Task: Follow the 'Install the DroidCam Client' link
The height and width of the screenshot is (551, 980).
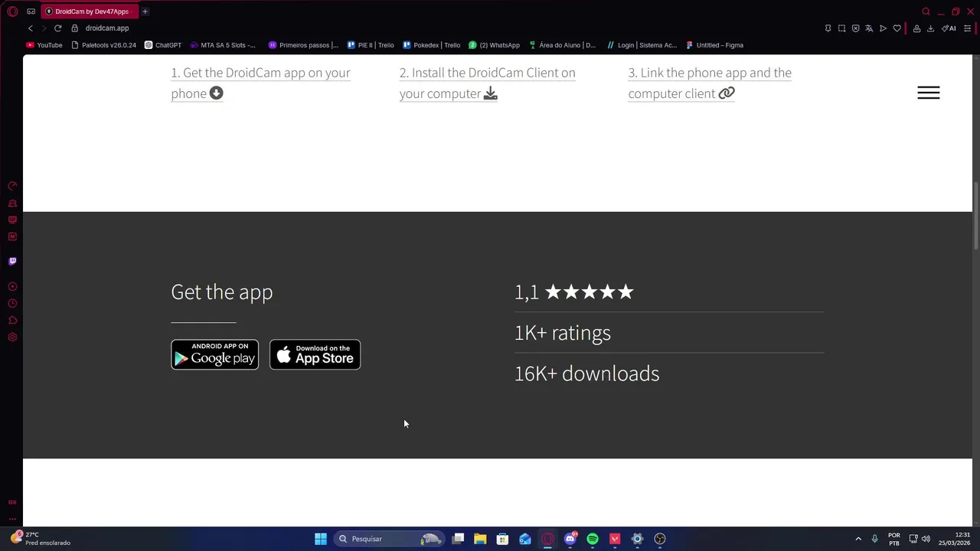Action: coord(487,83)
